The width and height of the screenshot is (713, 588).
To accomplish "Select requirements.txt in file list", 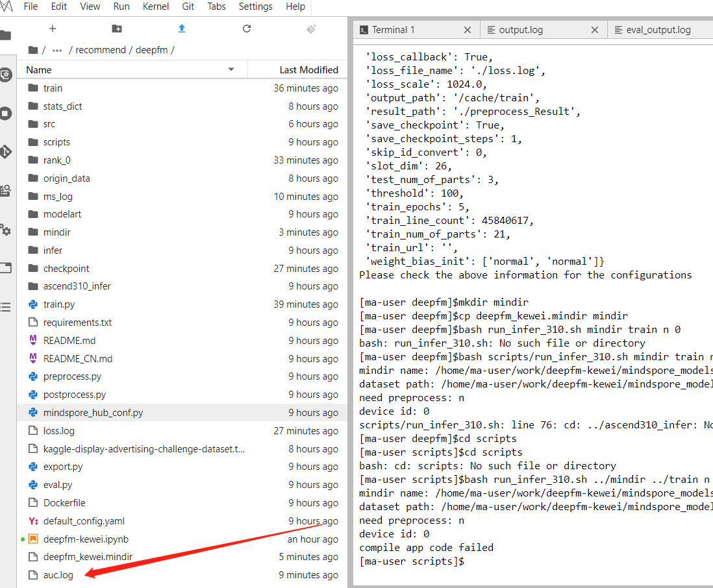I will pos(182,323).
